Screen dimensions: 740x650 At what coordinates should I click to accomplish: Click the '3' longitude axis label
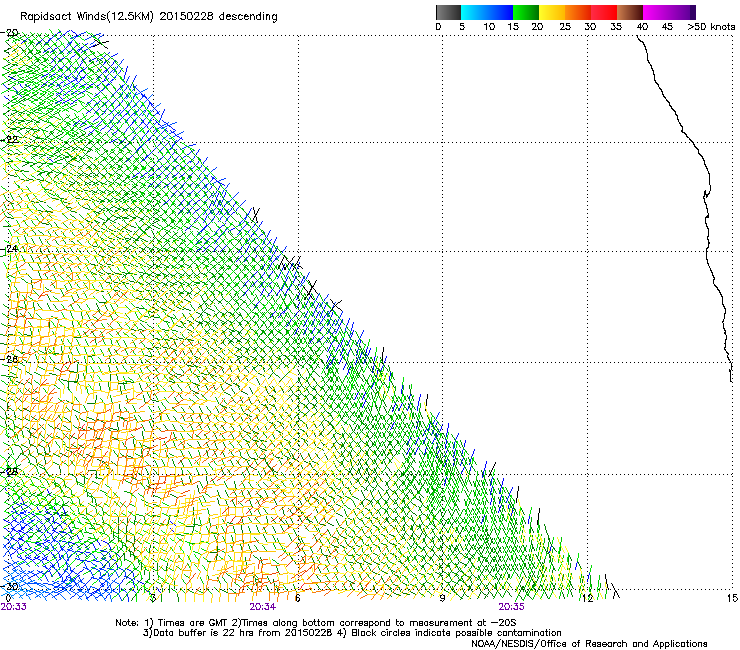(153, 599)
